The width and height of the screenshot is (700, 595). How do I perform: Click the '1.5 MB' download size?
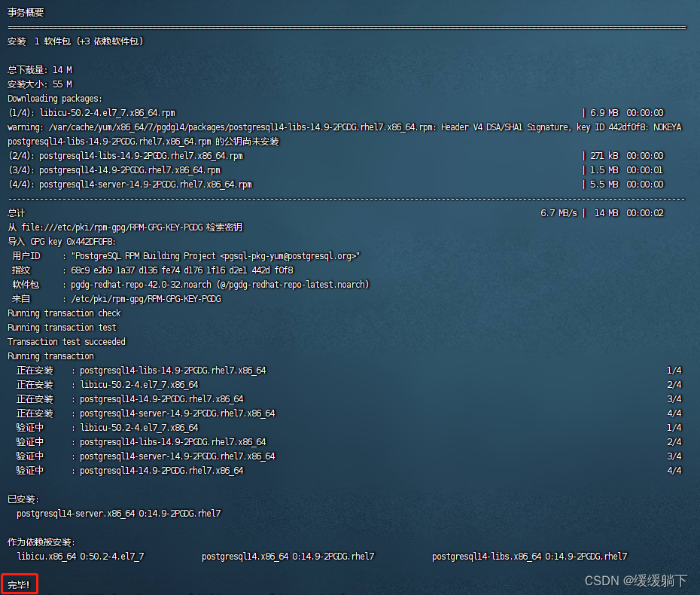[604, 170]
